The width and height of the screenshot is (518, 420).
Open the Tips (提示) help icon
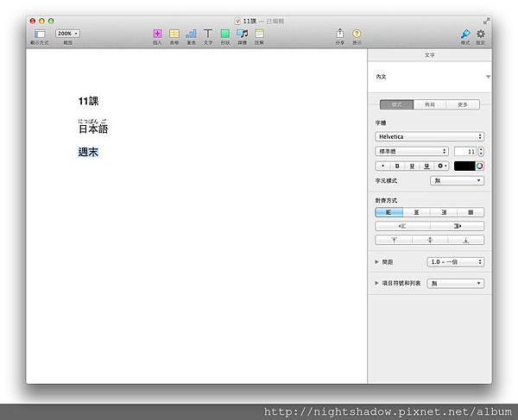tap(357, 34)
